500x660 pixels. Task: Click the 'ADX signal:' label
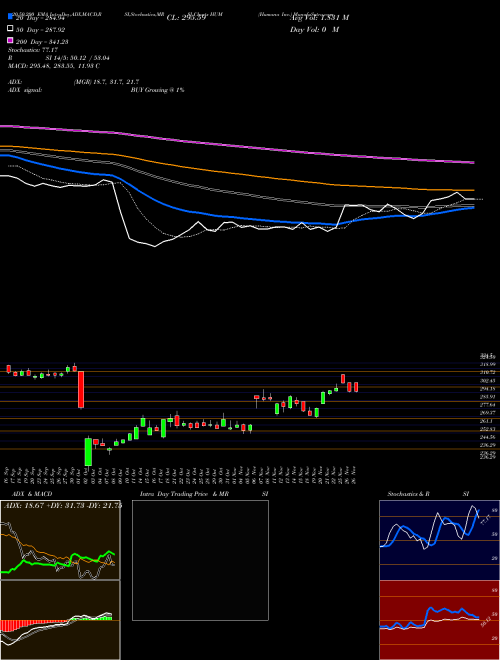[25, 90]
